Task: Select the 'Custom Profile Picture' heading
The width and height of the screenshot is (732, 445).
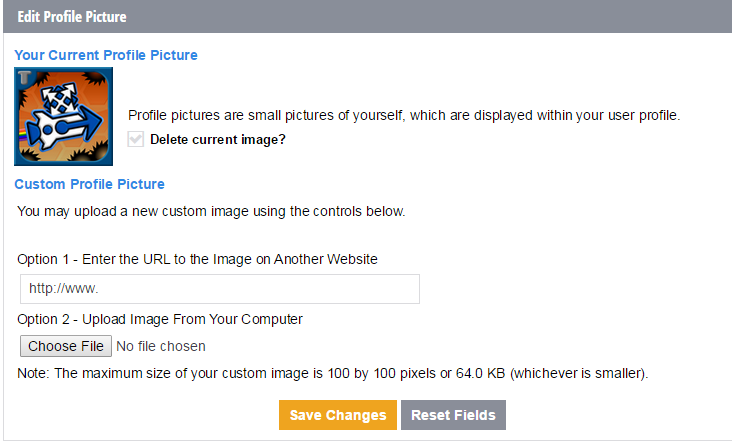Action: (90, 184)
